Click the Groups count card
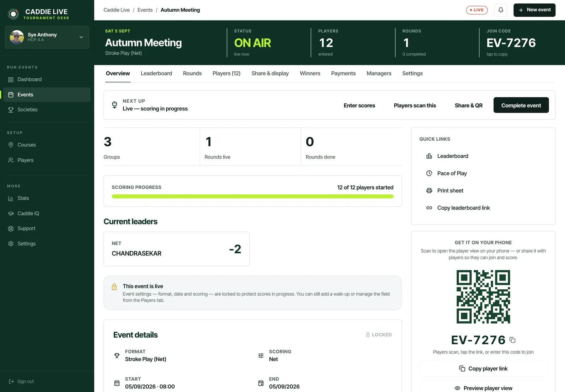Screen dimensions: 565x392 [151, 147]
